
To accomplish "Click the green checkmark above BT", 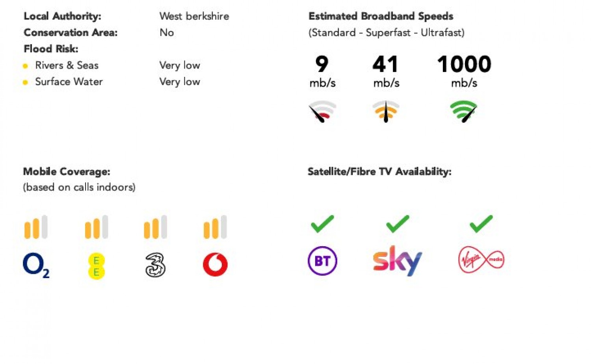I will (x=322, y=224).
